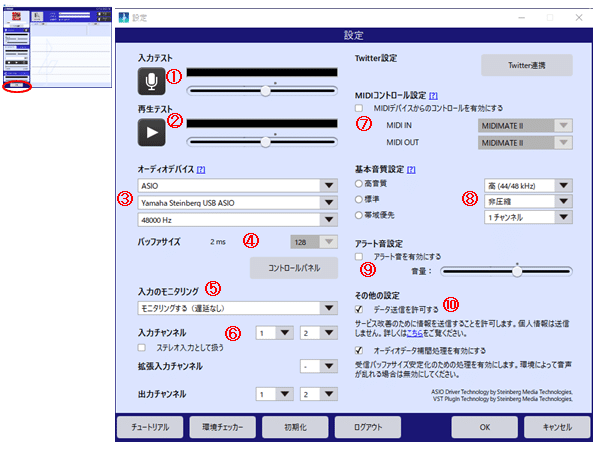Viewport: 600px width, 450px height.
Task: Open output channel 2 dropdown
Action: click(x=319, y=394)
